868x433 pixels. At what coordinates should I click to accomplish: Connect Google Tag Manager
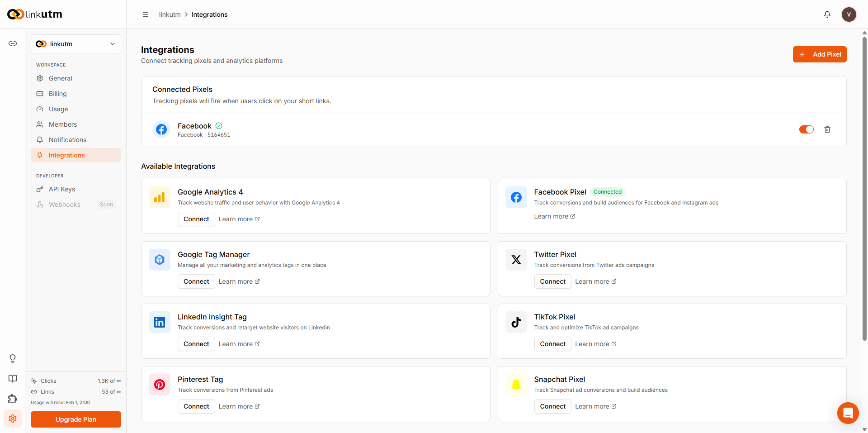click(196, 281)
